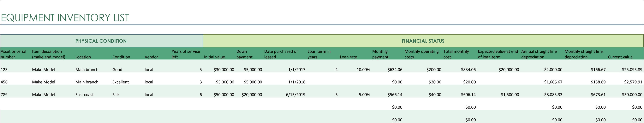Click the 10.00% loan rate cell
Image resolution: width=644 pixels, height=123 pixels.
click(363, 70)
